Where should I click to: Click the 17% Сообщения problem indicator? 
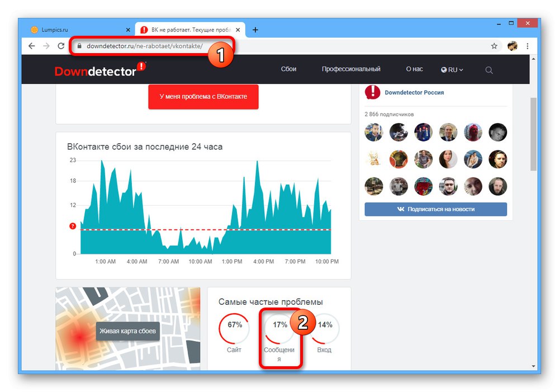tap(279, 337)
